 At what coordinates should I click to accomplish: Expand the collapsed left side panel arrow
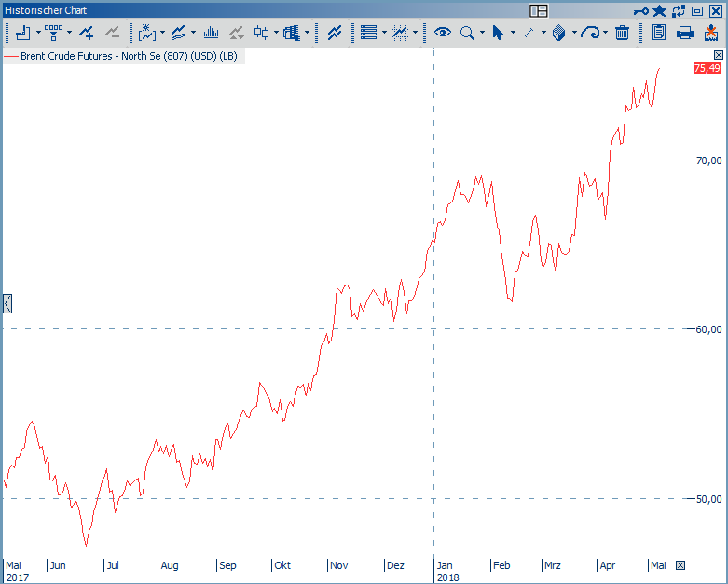[x=7, y=304]
